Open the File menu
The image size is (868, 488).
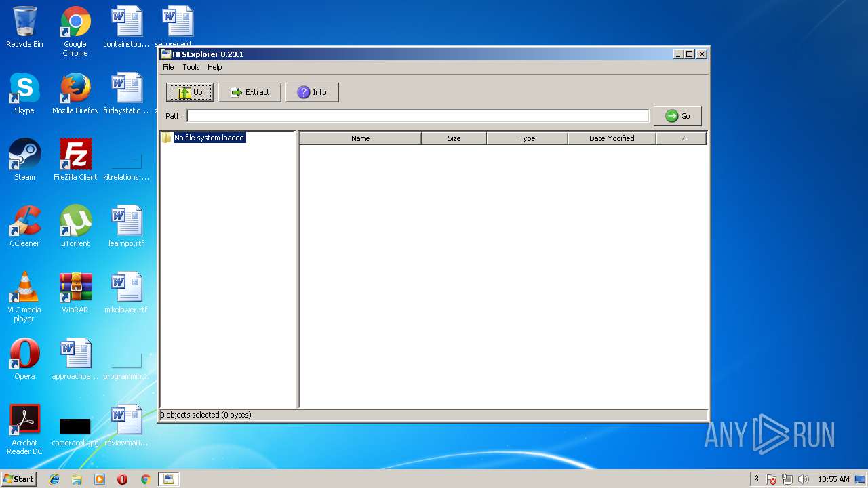[168, 67]
